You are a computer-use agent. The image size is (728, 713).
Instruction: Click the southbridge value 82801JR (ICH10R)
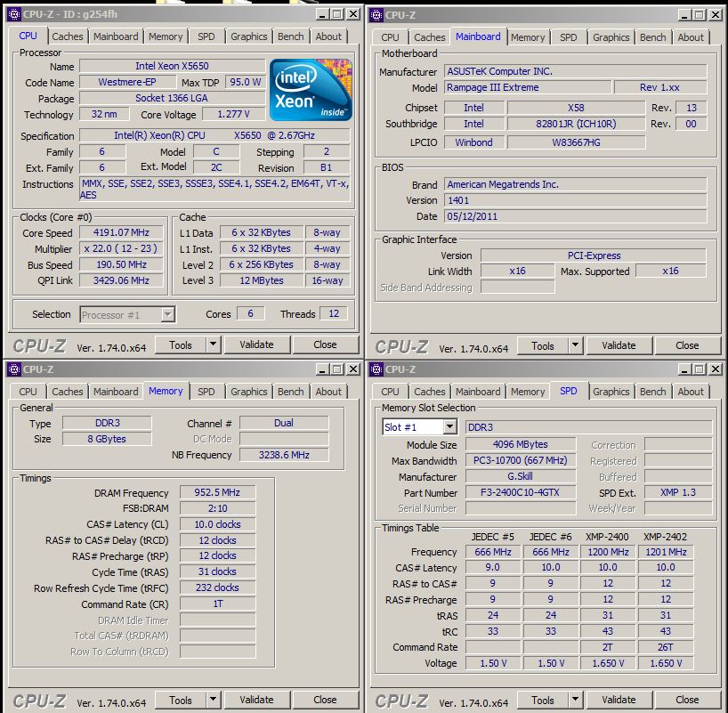[x=576, y=124]
